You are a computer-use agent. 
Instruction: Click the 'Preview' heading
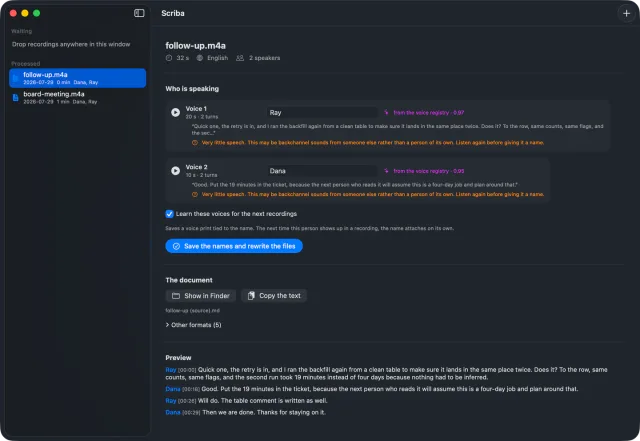178,358
